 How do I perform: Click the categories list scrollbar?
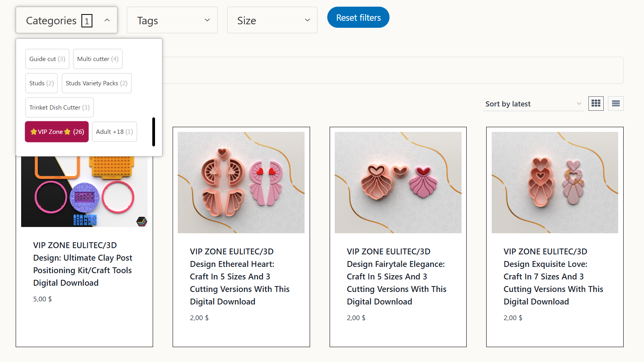pos(153,132)
